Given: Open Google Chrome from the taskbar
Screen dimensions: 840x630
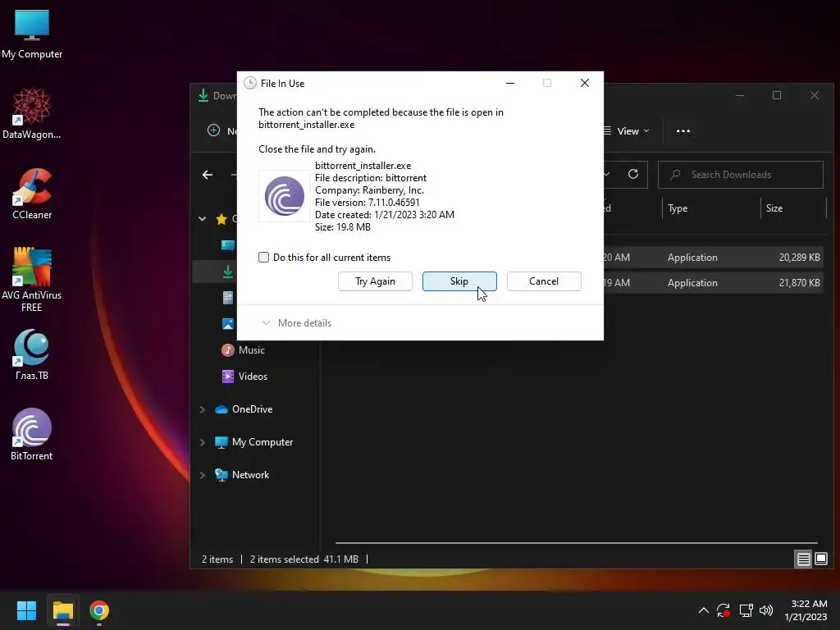Looking at the screenshot, I should point(99,610).
